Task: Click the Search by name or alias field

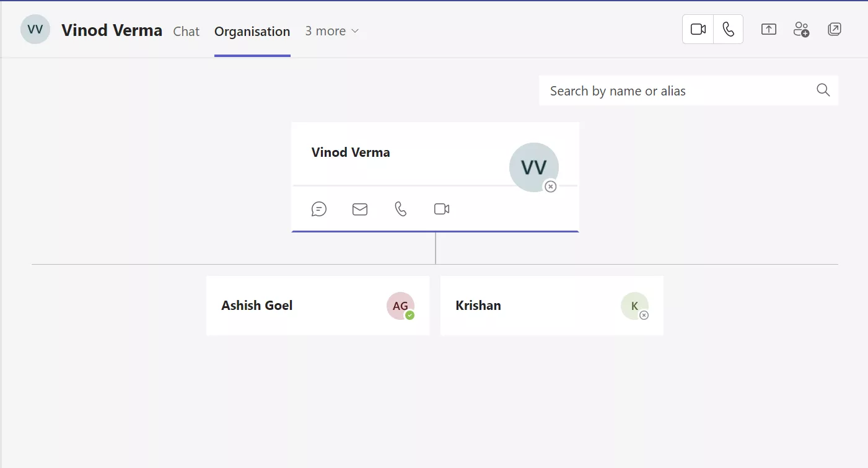Action: [688, 91]
